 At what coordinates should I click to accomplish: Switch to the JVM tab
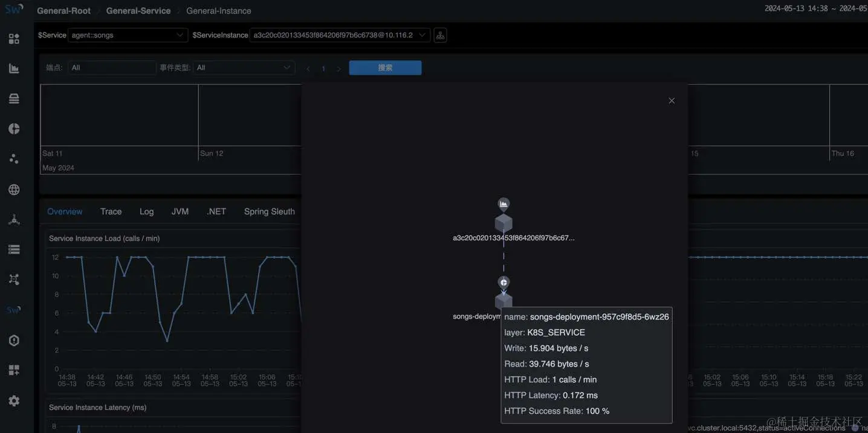(x=180, y=211)
